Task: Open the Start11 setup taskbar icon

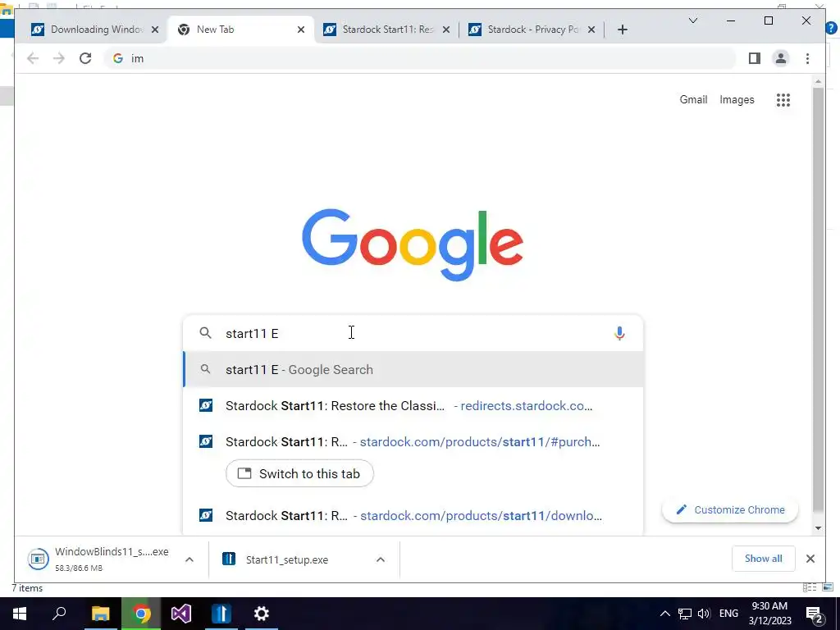Action: point(221,614)
